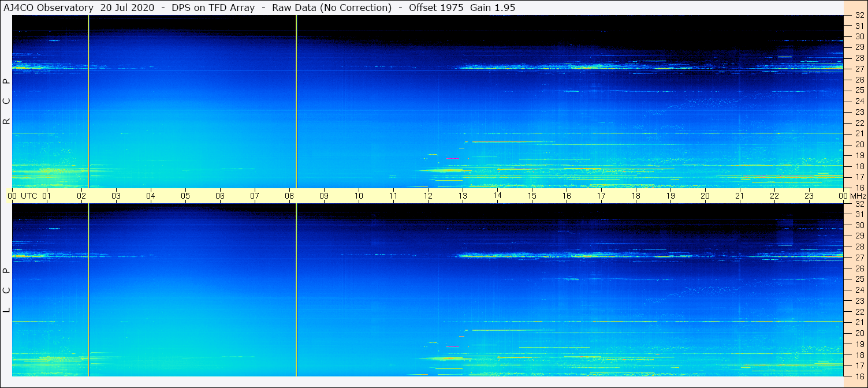868x388 pixels.
Task: Click the 17 MHz label on RCP frequency scale
Action: (x=859, y=177)
